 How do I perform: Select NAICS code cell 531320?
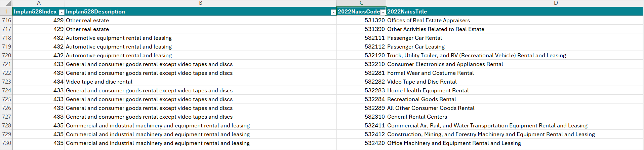point(361,20)
